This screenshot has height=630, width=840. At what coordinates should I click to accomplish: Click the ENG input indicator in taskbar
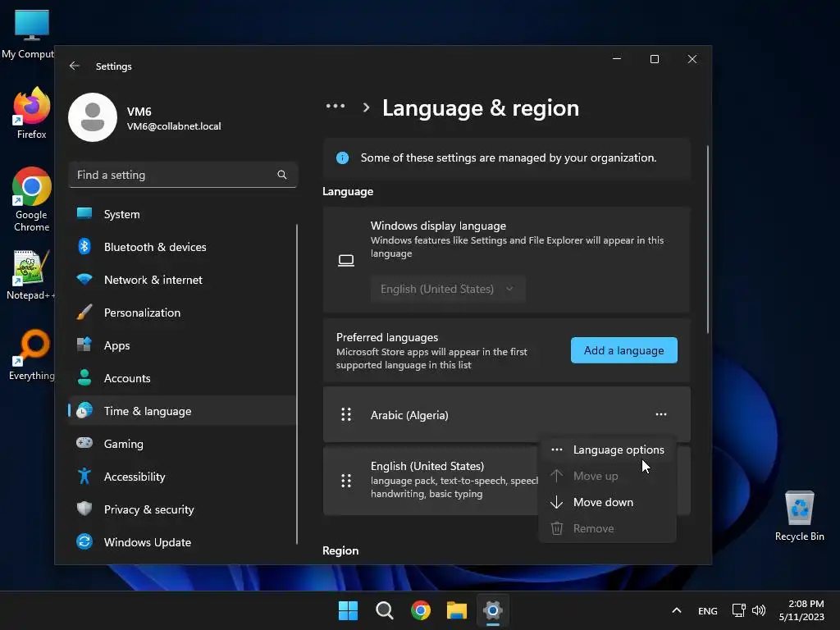tap(708, 610)
